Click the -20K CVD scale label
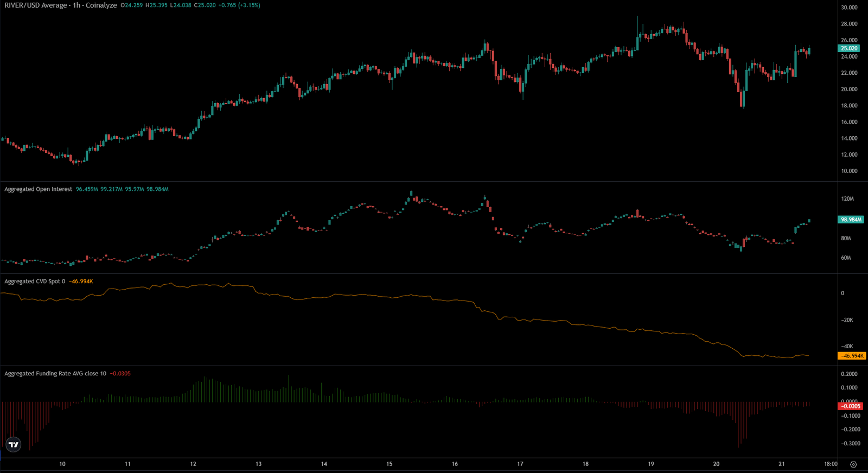 pyautogui.click(x=847, y=320)
